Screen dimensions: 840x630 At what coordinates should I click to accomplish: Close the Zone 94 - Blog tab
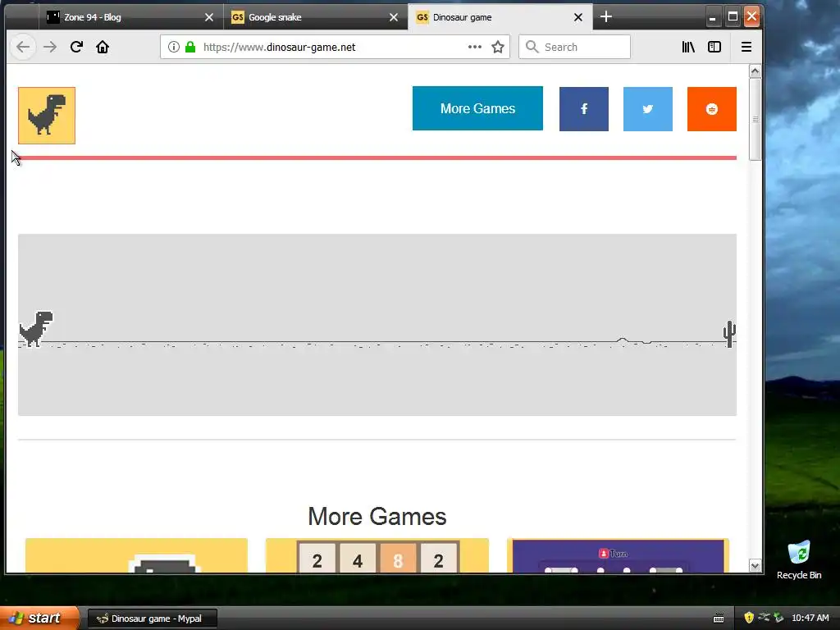coord(209,17)
